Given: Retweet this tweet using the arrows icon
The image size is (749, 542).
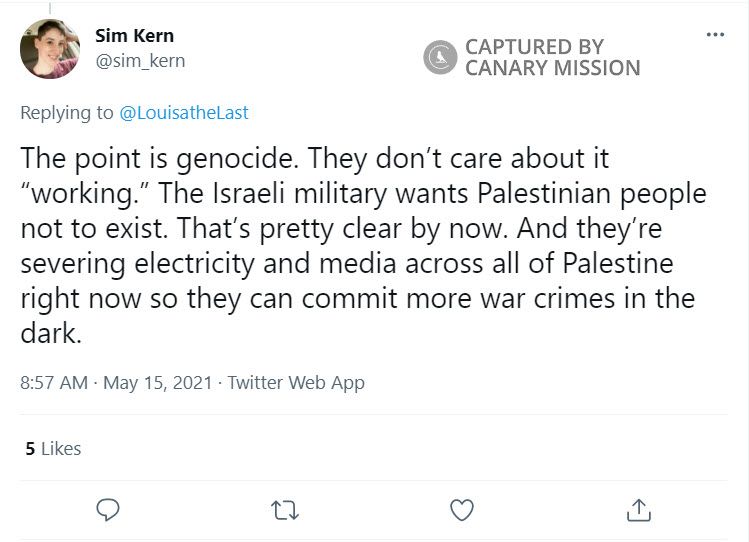Looking at the screenshot, I should [x=285, y=510].
